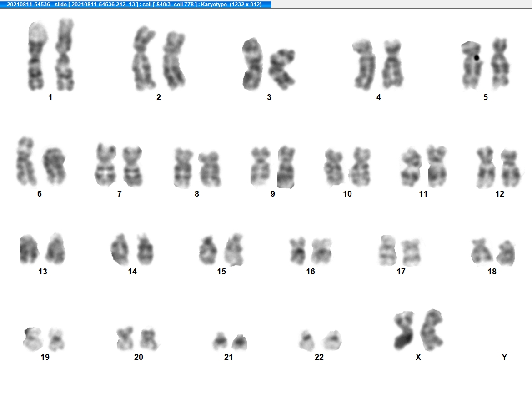
Task: Select the chromosome 3 pair image
Action: (x=268, y=64)
